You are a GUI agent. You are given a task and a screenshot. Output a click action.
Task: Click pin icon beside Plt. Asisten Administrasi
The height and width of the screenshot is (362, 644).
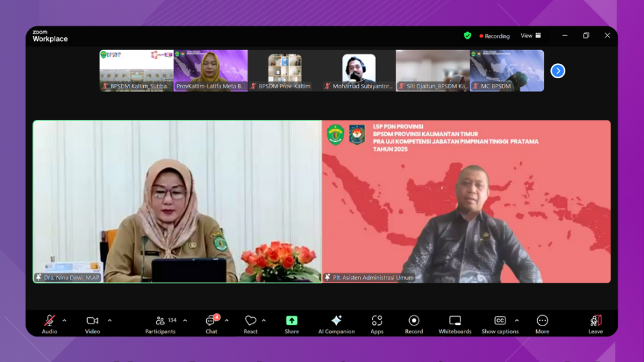point(327,278)
